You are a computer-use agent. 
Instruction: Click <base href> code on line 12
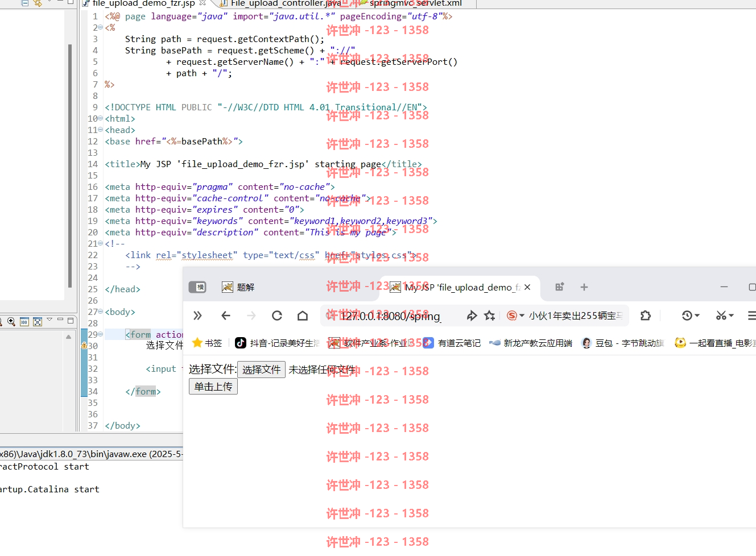[173, 141]
